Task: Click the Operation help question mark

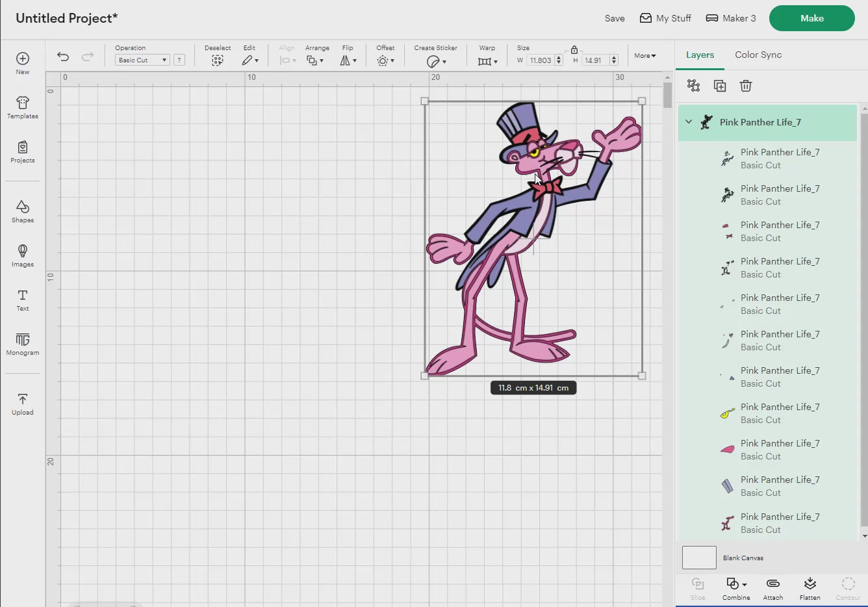Action: pyautogui.click(x=179, y=60)
